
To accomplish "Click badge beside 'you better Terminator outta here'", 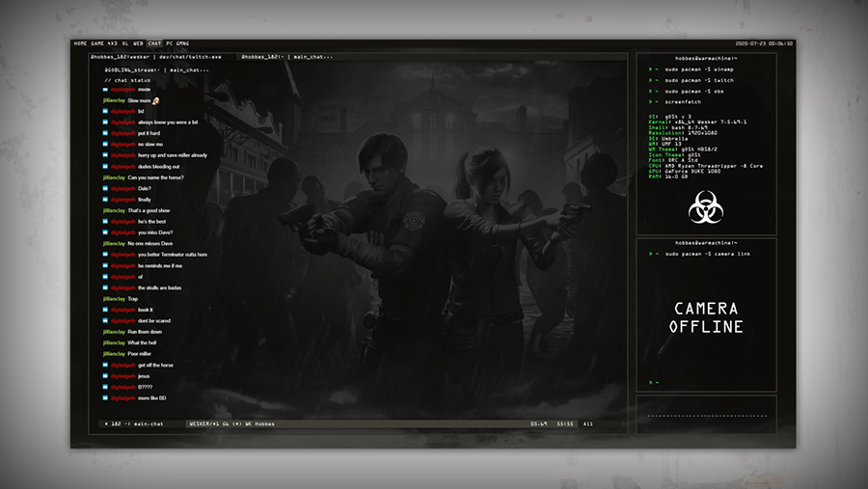I will pos(105,255).
